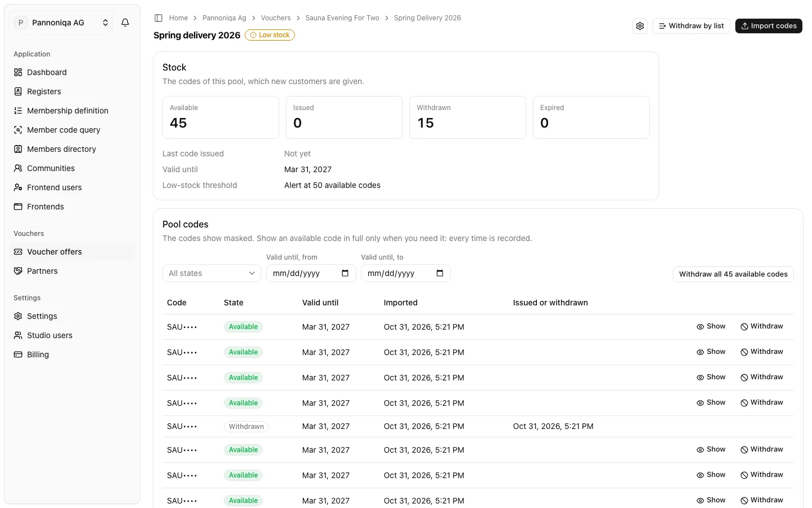Click the Members directory icon
The image size is (812, 508).
[18, 149]
